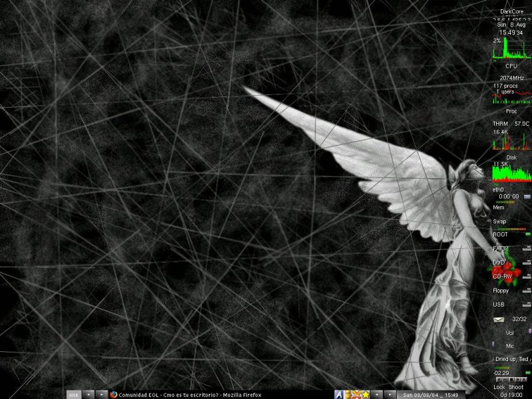Click the Disk activity graph
The width and height of the screenshot is (532, 399).
pos(511,172)
